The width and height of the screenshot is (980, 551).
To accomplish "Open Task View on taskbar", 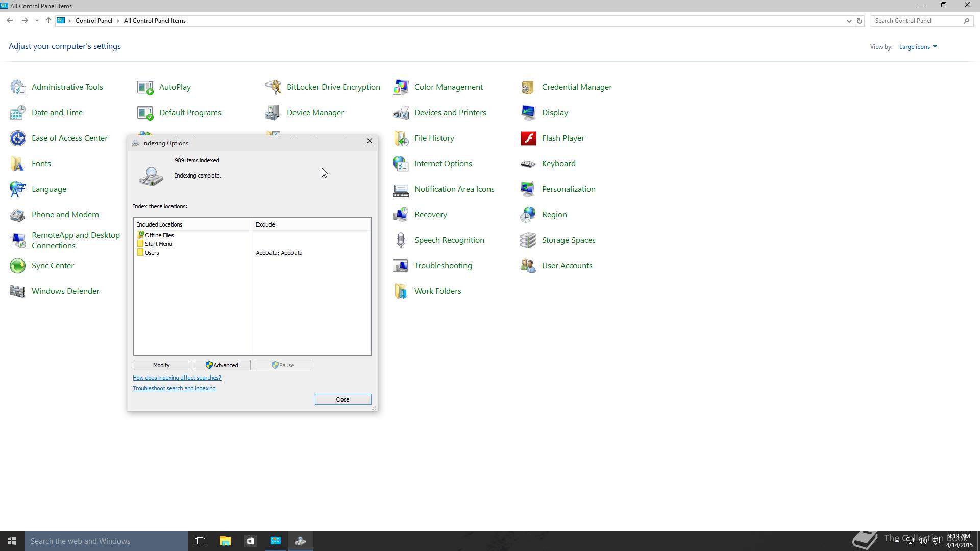I will pos(200,541).
